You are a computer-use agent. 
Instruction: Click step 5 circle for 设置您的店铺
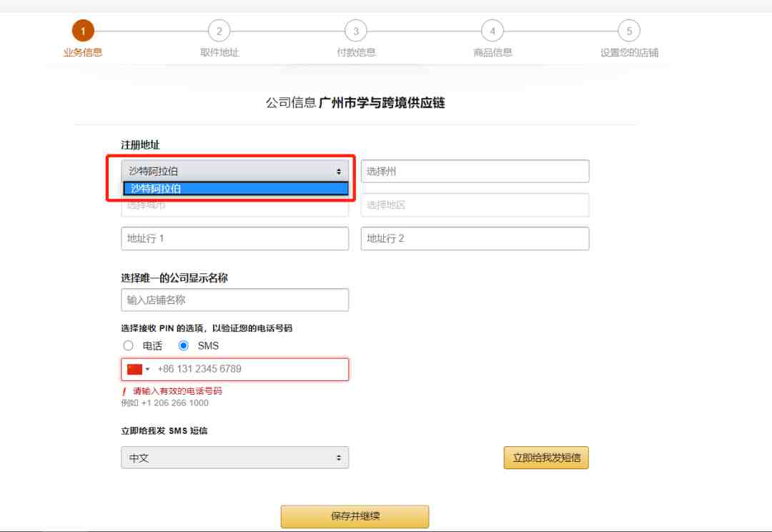pos(629,31)
